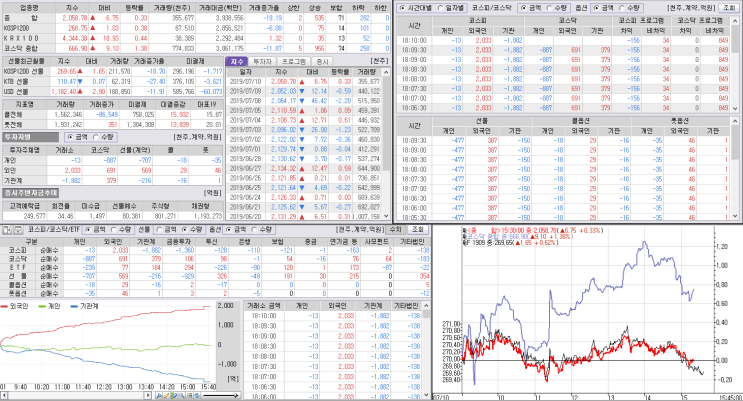The image size is (743, 401).
Task: Select 금액 radio in 투자자별 section
Action: coord(71,137)
